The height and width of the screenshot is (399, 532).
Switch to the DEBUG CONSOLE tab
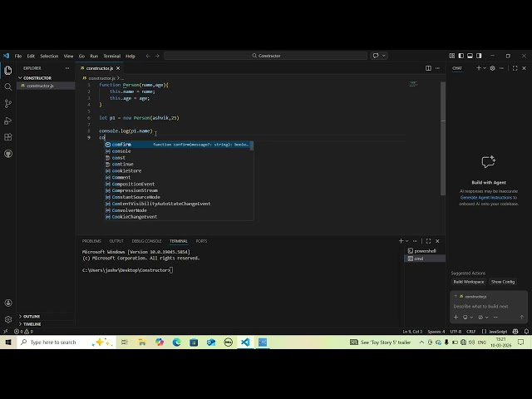coord(146,241)
